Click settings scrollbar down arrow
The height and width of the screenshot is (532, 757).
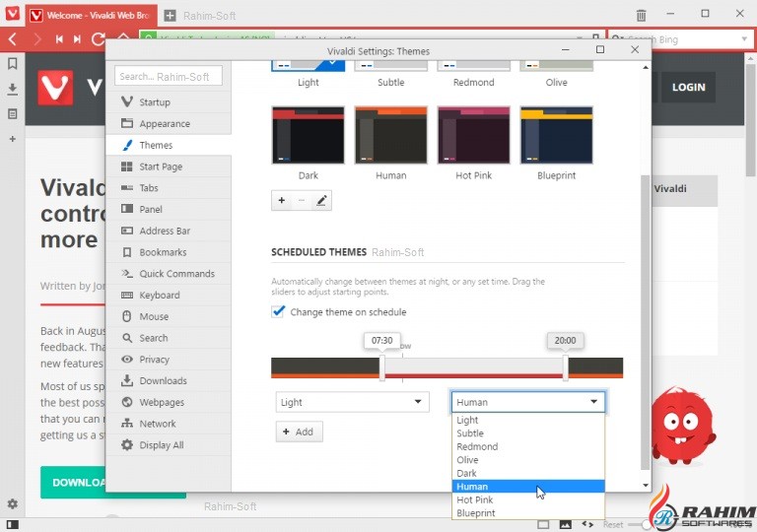(x=646, y=485)
